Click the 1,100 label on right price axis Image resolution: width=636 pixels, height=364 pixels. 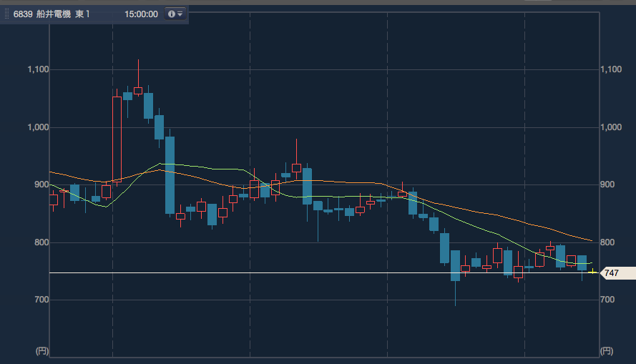(x=611, y=69)
